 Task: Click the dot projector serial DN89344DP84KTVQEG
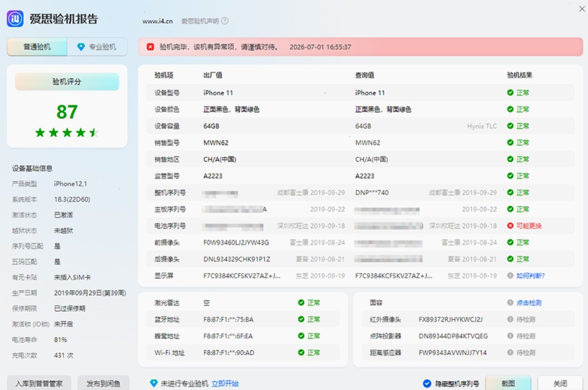(x=453, y=336)
